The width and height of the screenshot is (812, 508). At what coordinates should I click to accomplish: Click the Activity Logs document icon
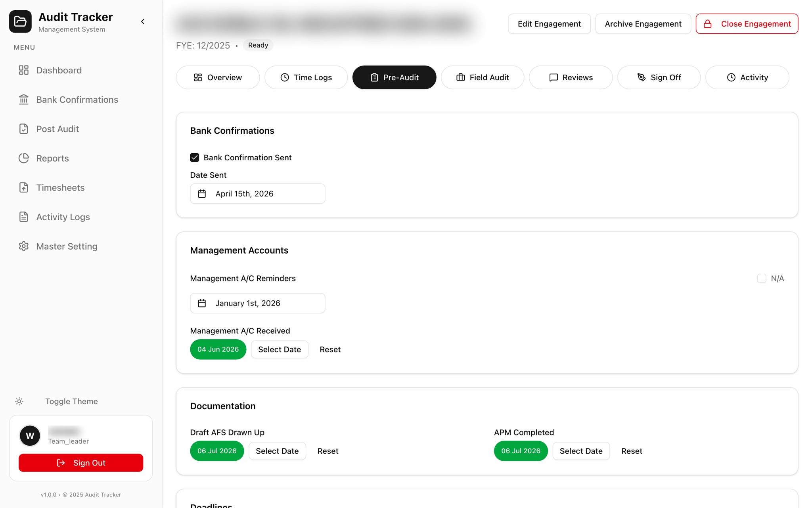pyautogui.click(x=24, y=217)
